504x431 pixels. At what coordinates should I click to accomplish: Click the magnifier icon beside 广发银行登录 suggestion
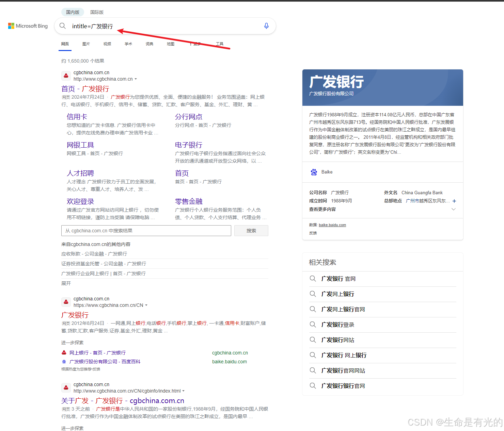313,325
